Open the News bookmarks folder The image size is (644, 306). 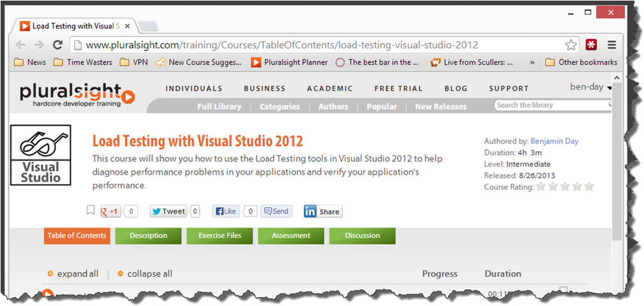(x=30, y=62)
